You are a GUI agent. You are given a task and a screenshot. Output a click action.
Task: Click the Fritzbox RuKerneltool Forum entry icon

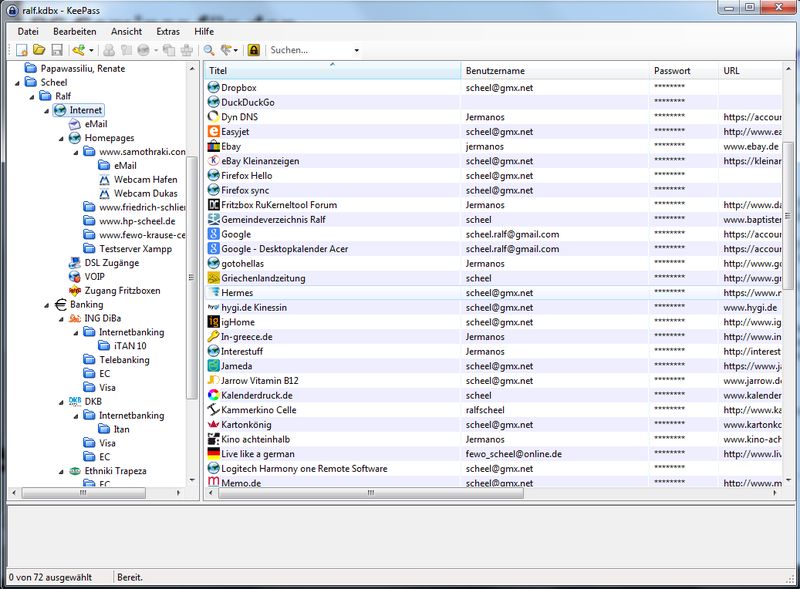pos(214,205)
